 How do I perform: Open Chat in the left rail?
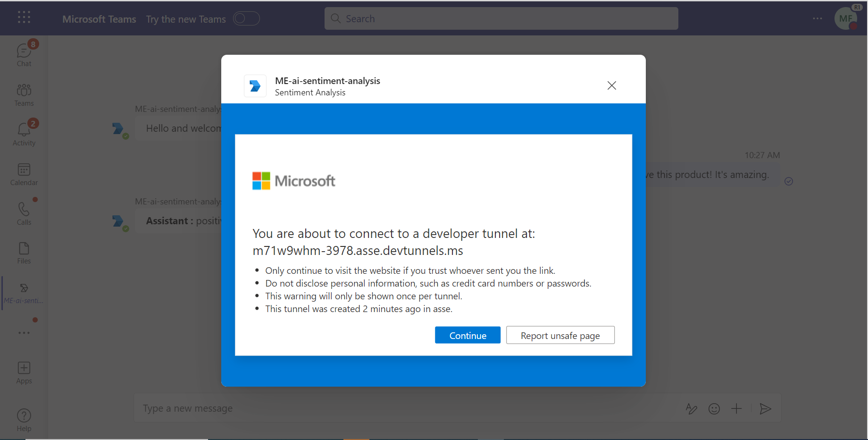click(x=24, y=54)
